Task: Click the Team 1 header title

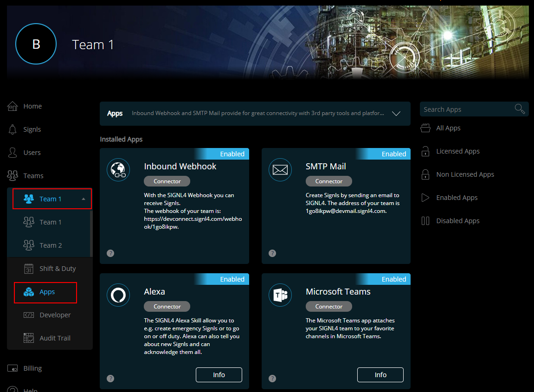Action: click(93, 45)
